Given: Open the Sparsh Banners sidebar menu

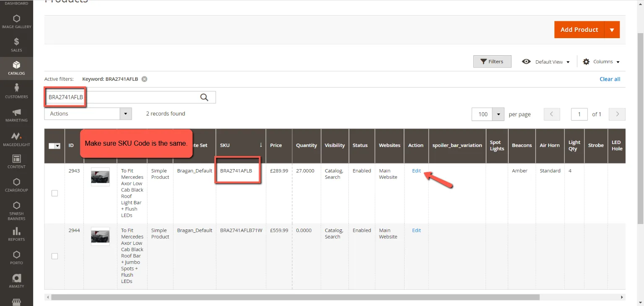Looking at the screenshot, I should pyautogui.click(x=16, y=211).
